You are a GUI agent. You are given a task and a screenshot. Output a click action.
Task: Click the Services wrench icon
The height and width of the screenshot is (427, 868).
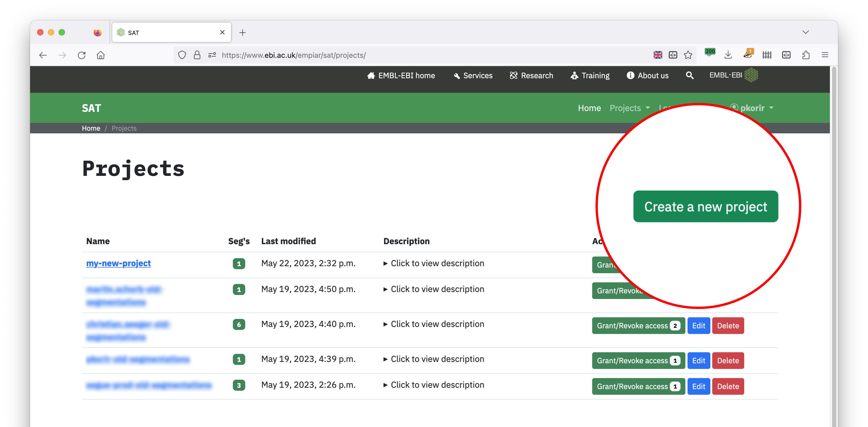pyautogui.click(x=456, y=76)
